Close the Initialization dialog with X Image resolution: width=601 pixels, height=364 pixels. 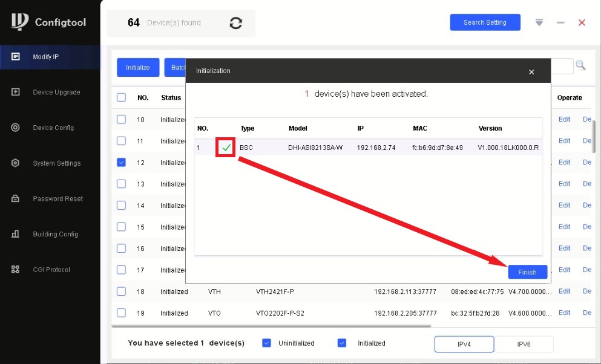(531, 71)
